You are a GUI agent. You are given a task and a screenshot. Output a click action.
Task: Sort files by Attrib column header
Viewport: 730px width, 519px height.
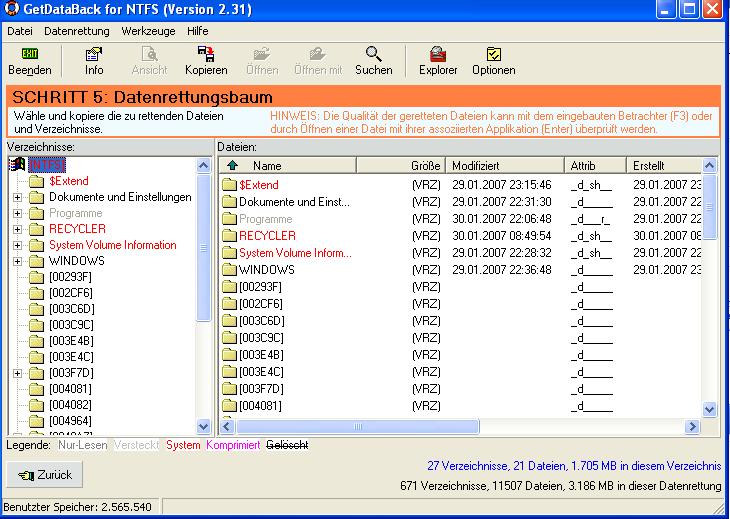595,165
